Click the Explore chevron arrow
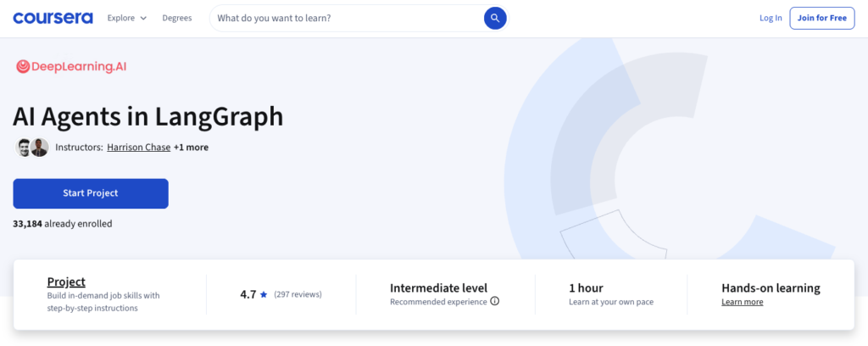The height and width of the screenshot is (346, 868). pyautogui.click(x=143, y=19)
